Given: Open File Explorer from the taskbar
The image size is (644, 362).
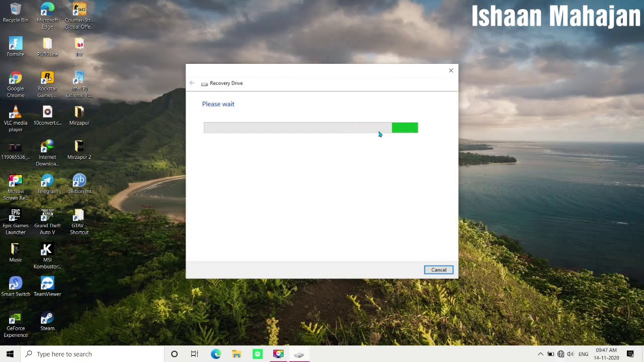Looking at the screenshot, I should [236, 354].
